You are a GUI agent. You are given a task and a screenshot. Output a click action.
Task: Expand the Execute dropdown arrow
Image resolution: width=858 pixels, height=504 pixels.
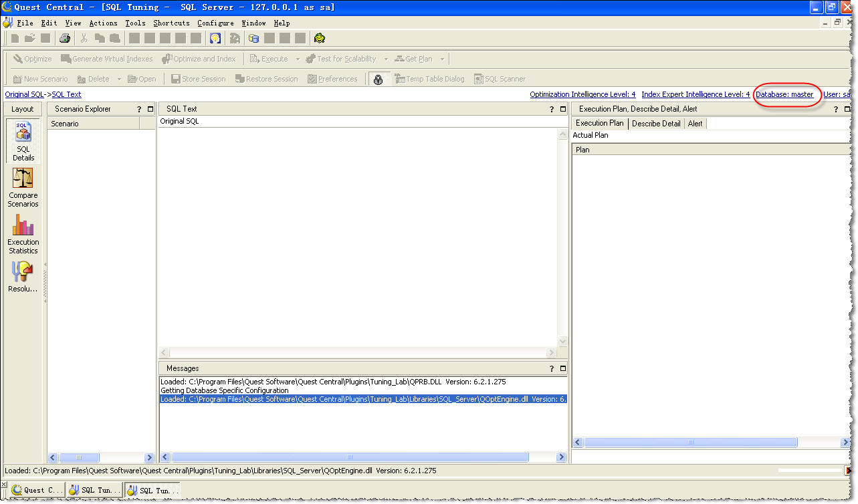pyautogui.click(x=298, y=59)
